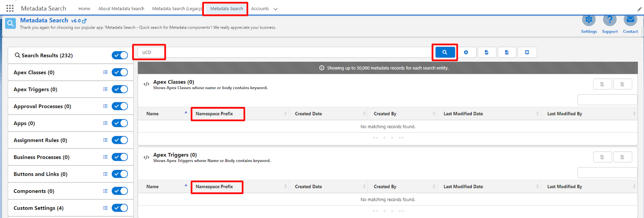Focus filter box in Apex Triggers section
The image size is (644, 218).
[x=607, y=172]
